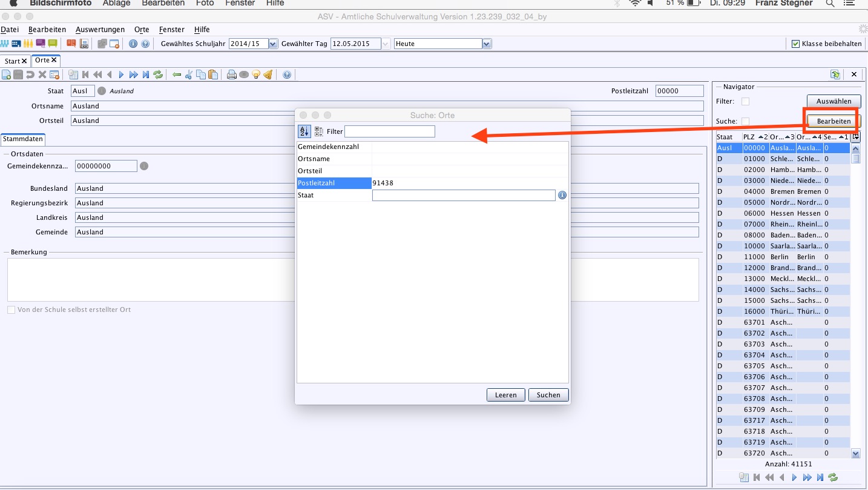Screen dimensions: 868x490
Task: Click the red open book icon
Action: (x=71, y=44)
